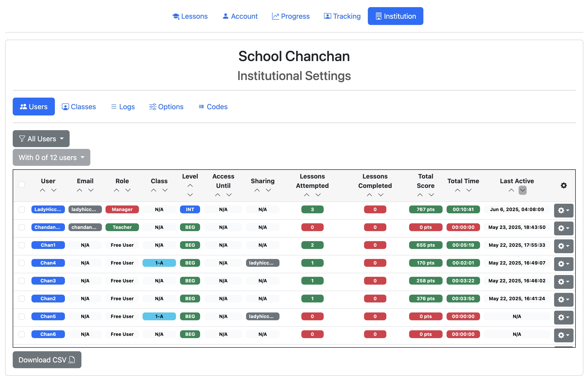Open gear actions menu for LadyHicc... row
Viewport: 588px width, 382px height.
[x=563, y=210]
